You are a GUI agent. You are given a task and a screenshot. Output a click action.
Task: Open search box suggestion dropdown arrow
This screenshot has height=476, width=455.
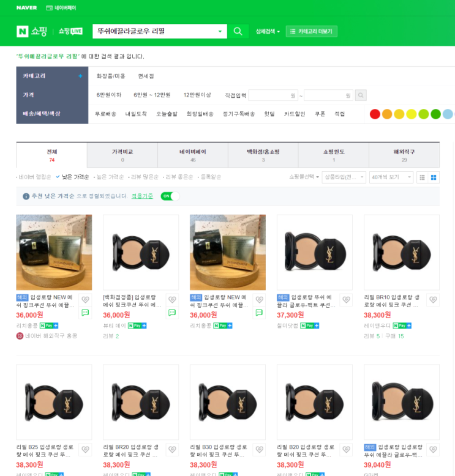(220, 31)
